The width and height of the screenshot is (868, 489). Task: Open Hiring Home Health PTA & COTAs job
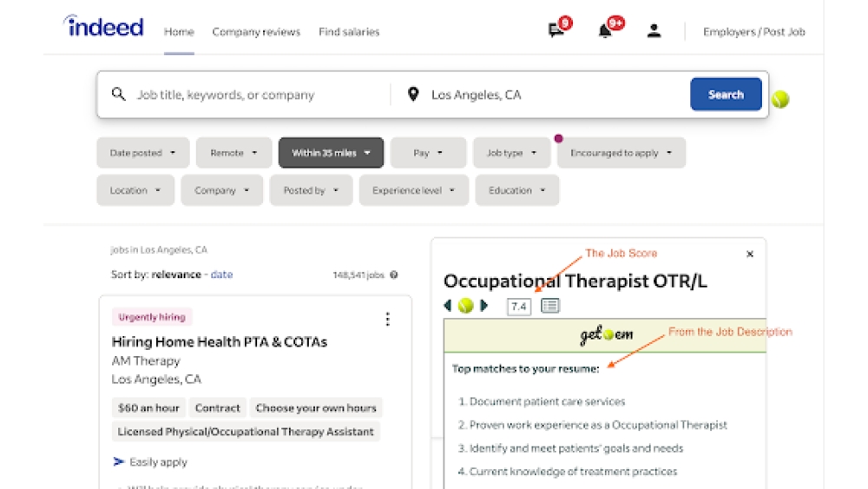220,341
